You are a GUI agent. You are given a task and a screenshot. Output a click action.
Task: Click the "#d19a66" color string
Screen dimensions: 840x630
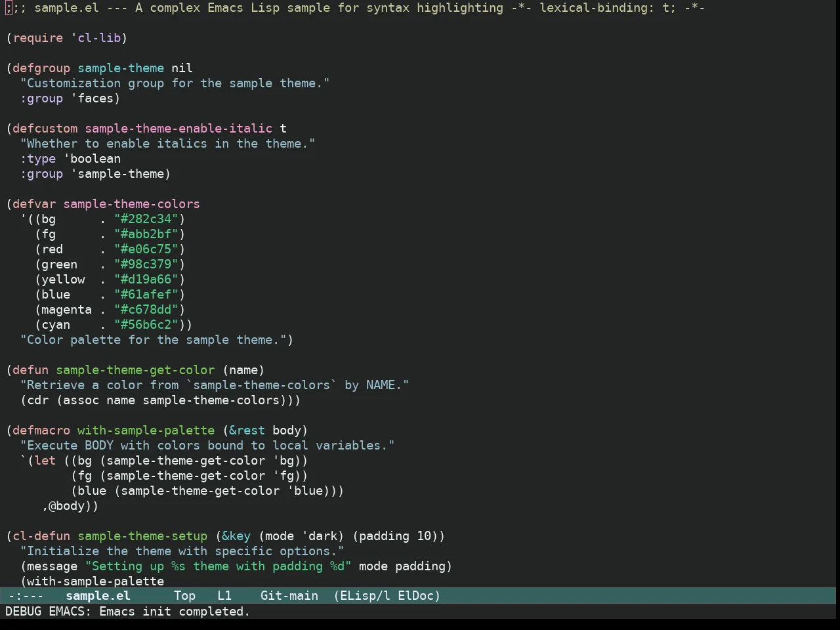146,280
